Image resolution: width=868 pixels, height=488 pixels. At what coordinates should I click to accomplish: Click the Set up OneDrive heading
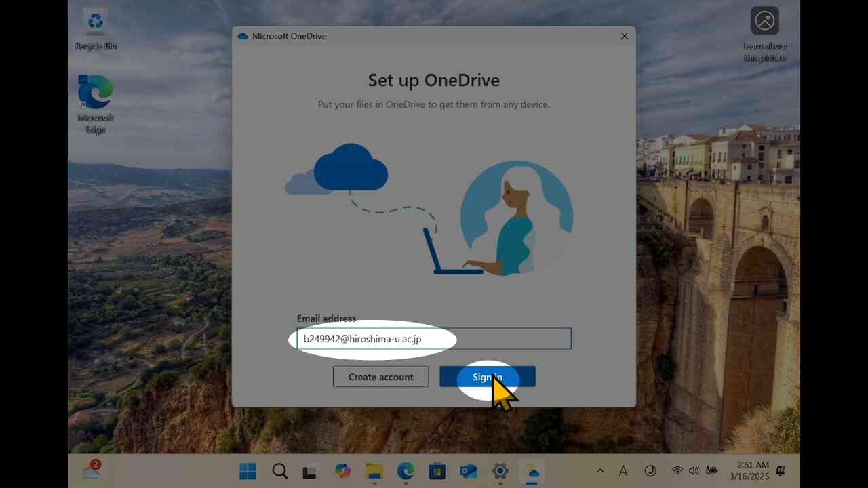[x=434, y=80]
